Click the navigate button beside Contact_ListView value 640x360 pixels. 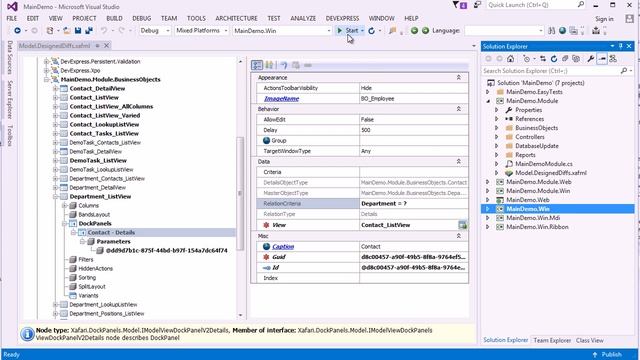pyautogui.click(x=462, y=225)
